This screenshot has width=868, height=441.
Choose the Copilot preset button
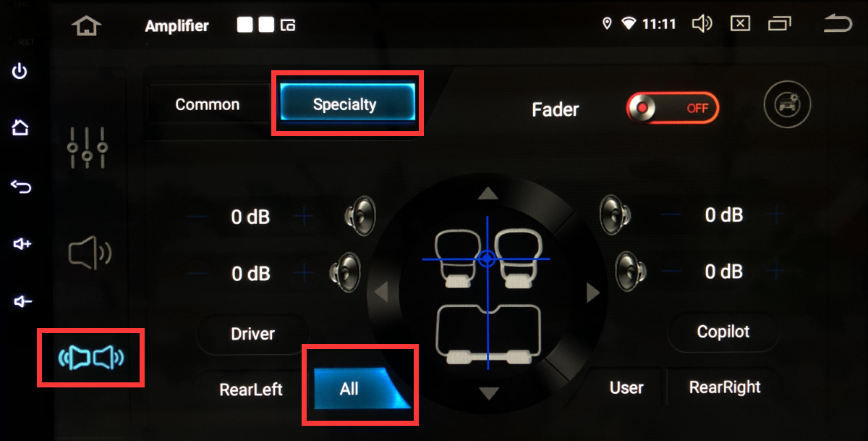click(x=723, y=332)
